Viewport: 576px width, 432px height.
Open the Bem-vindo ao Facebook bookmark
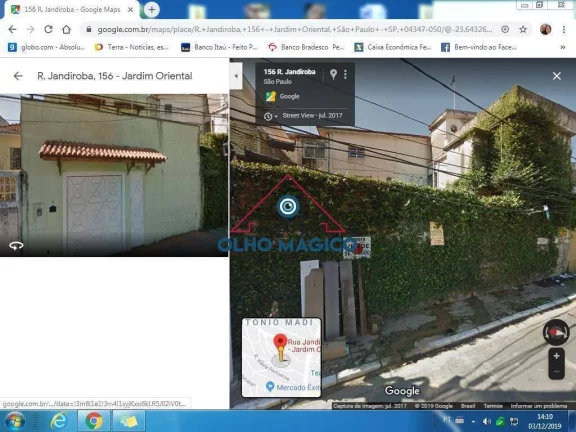coord(479,47)
